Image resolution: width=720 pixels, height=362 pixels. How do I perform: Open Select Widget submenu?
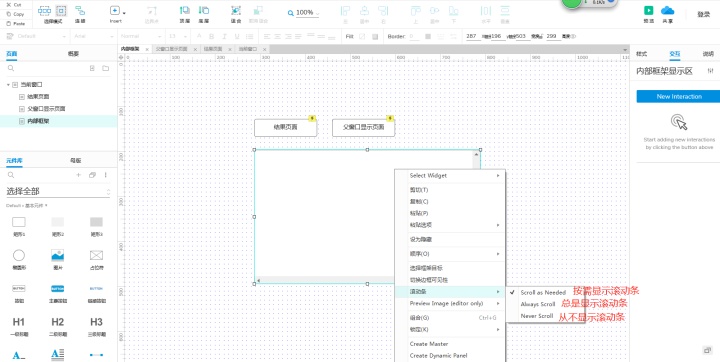450,175
